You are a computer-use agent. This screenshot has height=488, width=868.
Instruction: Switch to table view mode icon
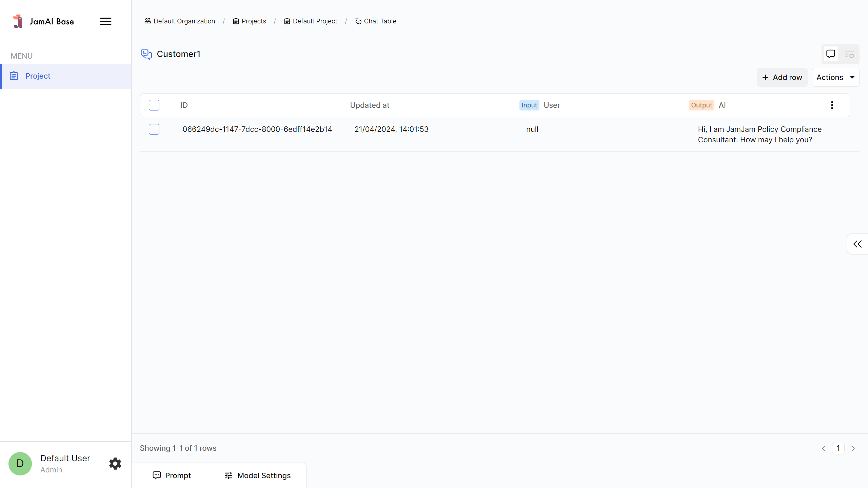click(x=849, y=54)
